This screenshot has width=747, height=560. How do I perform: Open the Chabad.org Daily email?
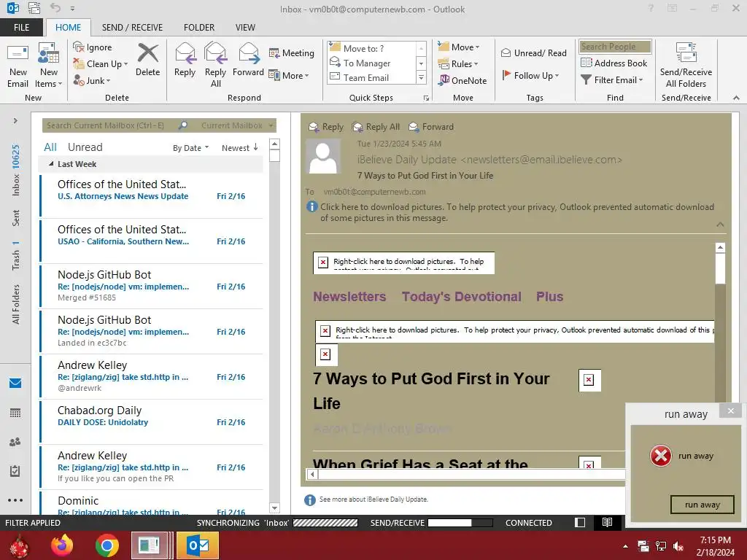click(x=152, y=421)
